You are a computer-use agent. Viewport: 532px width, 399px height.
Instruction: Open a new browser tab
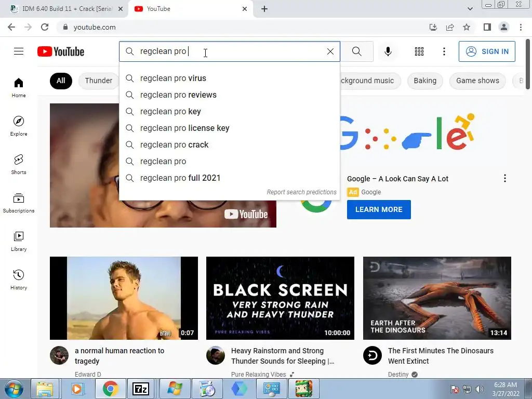[264, 9]
